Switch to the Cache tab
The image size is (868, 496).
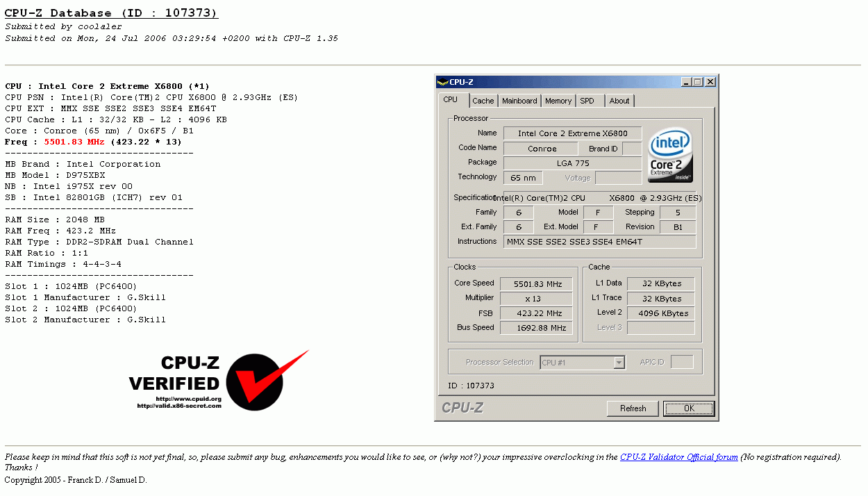(x=483, y=101)
